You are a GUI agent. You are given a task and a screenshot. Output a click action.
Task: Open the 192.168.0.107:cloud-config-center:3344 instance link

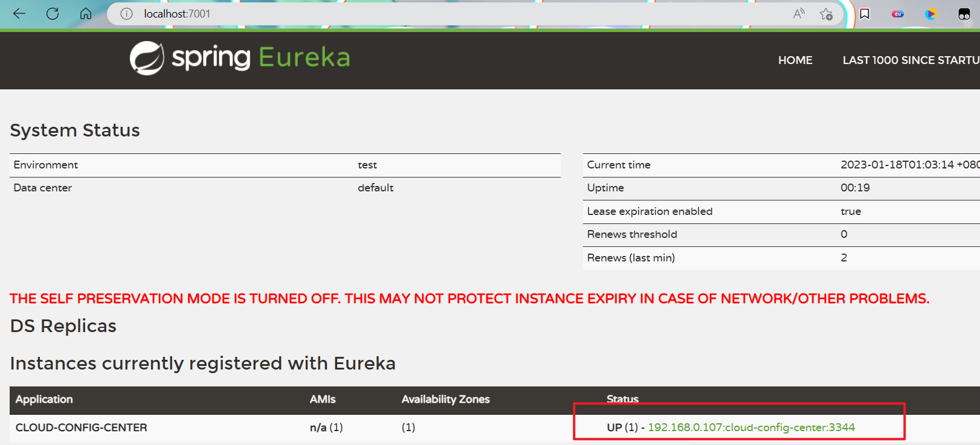pos(752,427)
